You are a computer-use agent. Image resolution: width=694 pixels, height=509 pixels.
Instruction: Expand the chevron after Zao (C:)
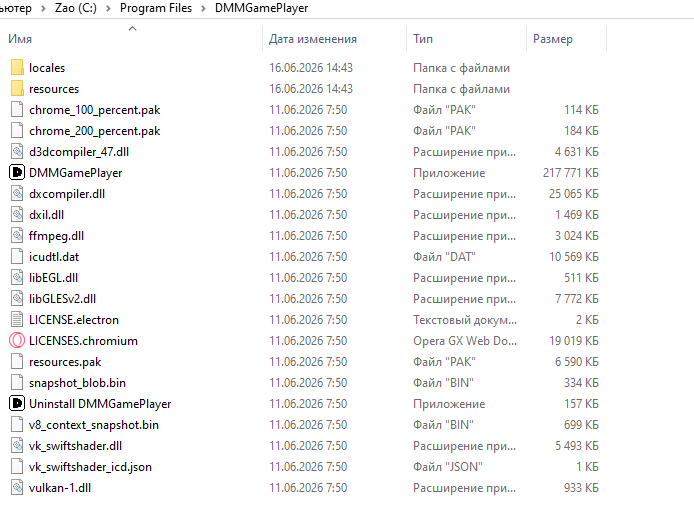(x=108, y=8)
